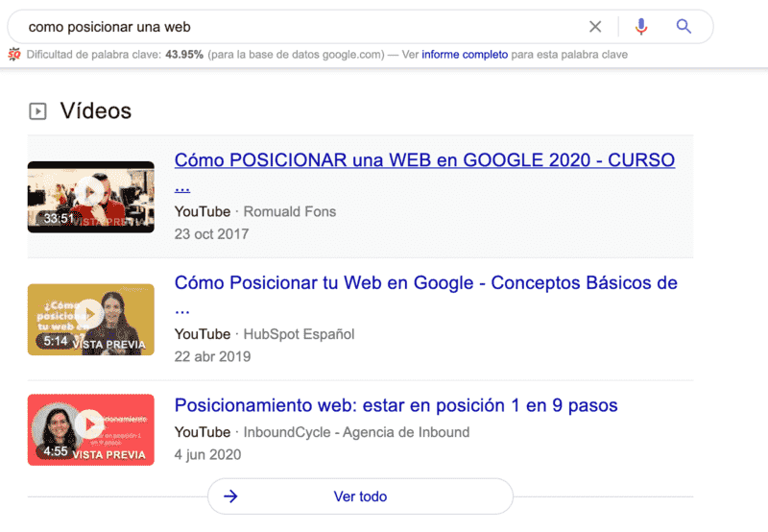Click the SEOquake logo icon

pyautogui.click(x=14, y=55)
